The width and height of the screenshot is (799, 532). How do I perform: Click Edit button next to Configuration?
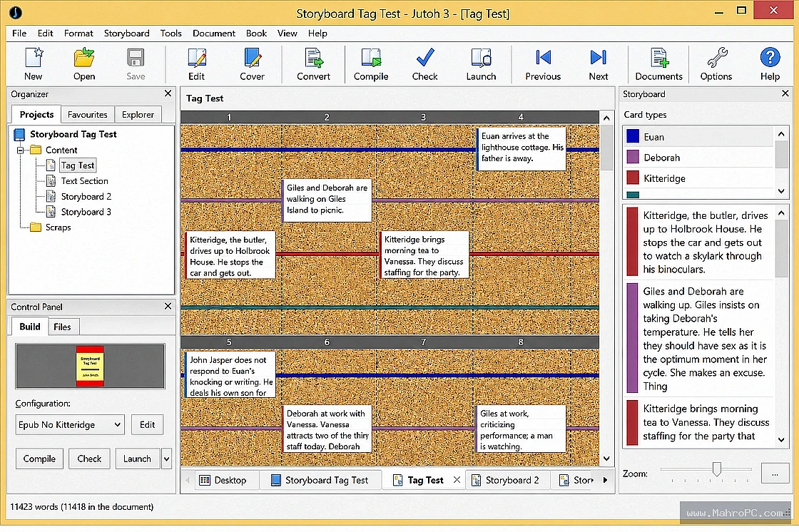point(147,424)
